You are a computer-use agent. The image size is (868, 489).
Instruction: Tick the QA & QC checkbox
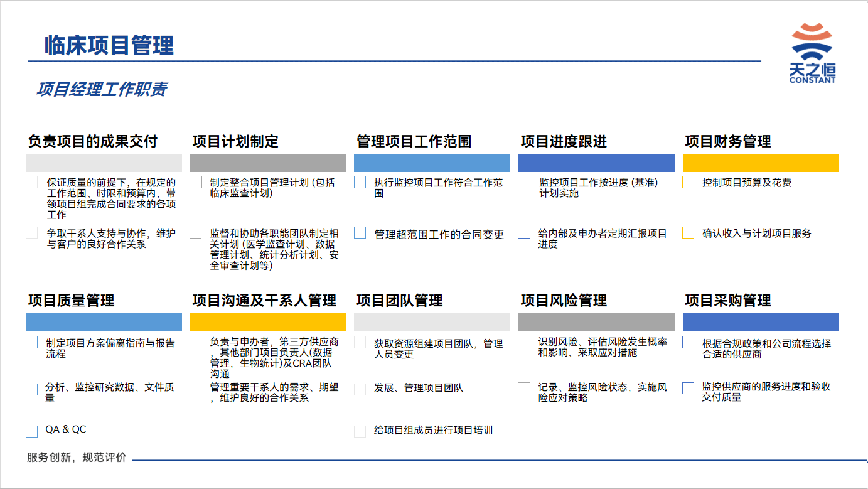point(32,431)
